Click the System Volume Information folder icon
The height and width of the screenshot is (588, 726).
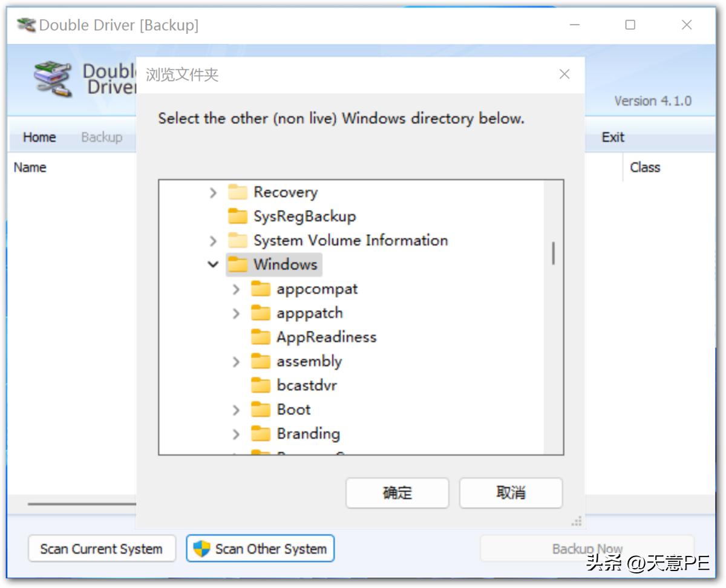tap(238, 241)
